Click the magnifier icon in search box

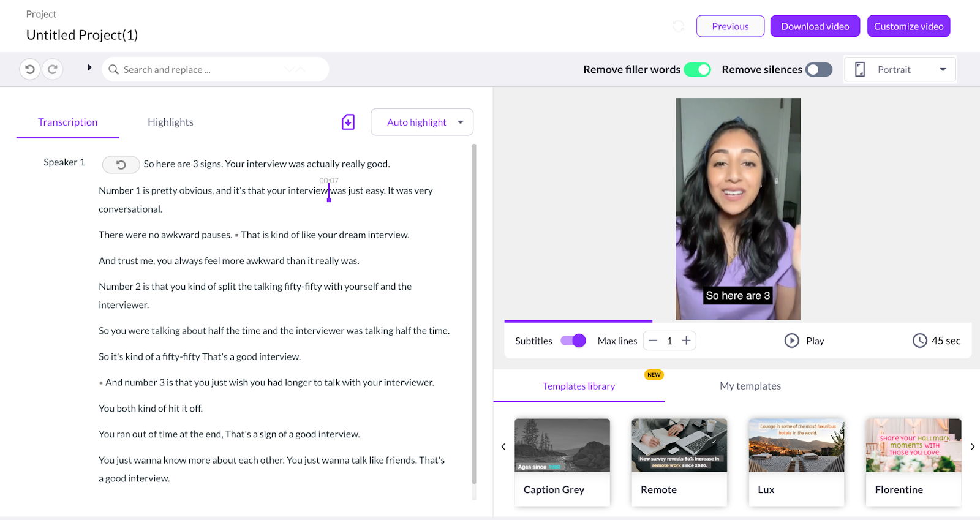pyautogui.click(x=113, y=69)
